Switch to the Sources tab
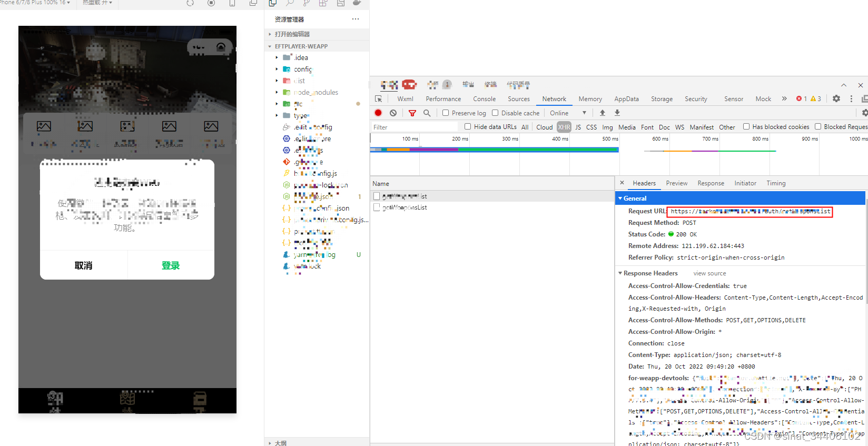 pos(519,99)
